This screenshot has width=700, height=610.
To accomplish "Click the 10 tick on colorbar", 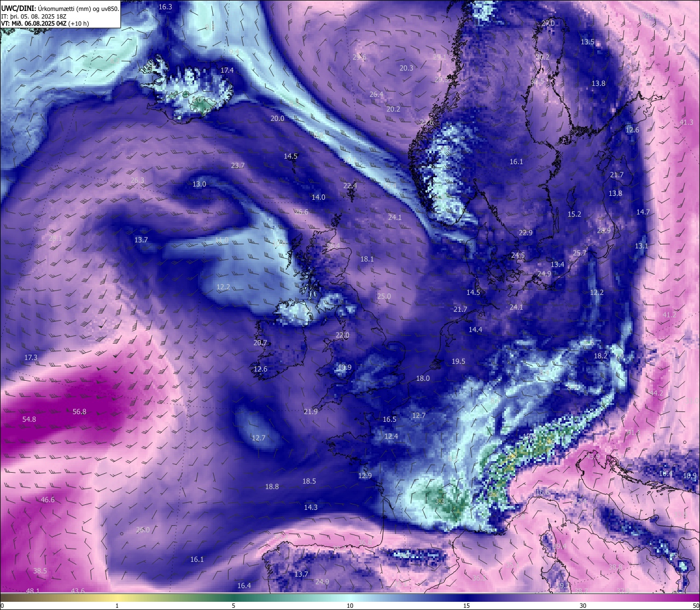I will pos(350,606).
